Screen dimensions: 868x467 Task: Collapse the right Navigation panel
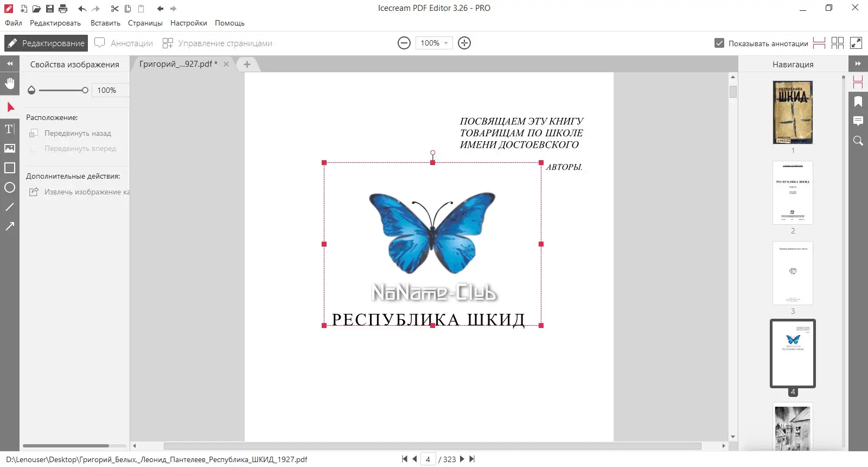(858, 64)
